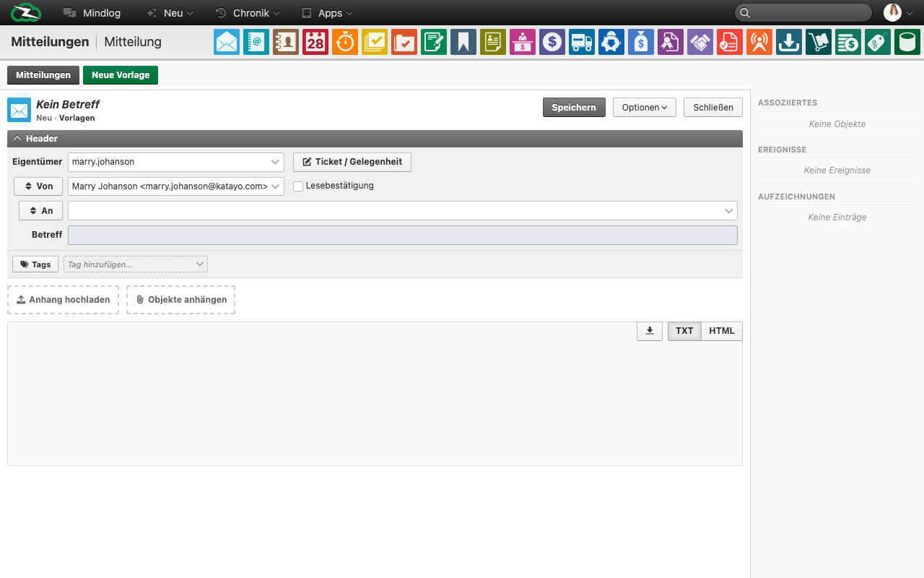Open the user avatar menu
The height and width of the screenshot is (578, 924).
[897, 13]
